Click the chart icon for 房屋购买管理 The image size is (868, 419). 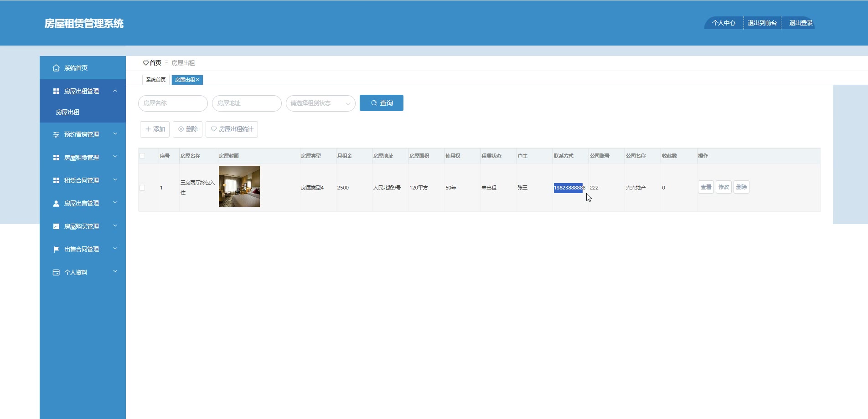point(56,226)
